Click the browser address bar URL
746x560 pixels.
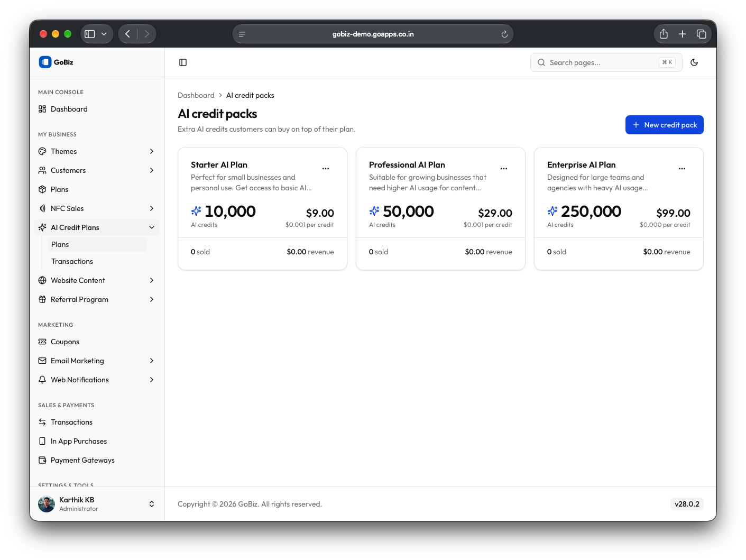point(373,34)
